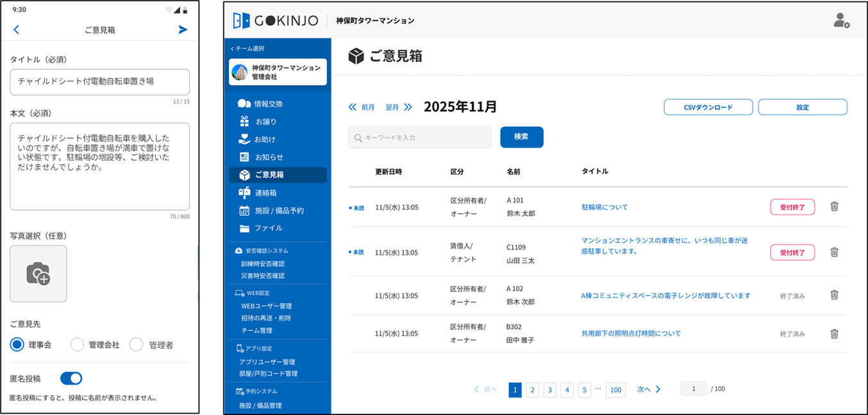
Task: Click 受付終了 for 駐輪場について row
Action: [792, 207]
